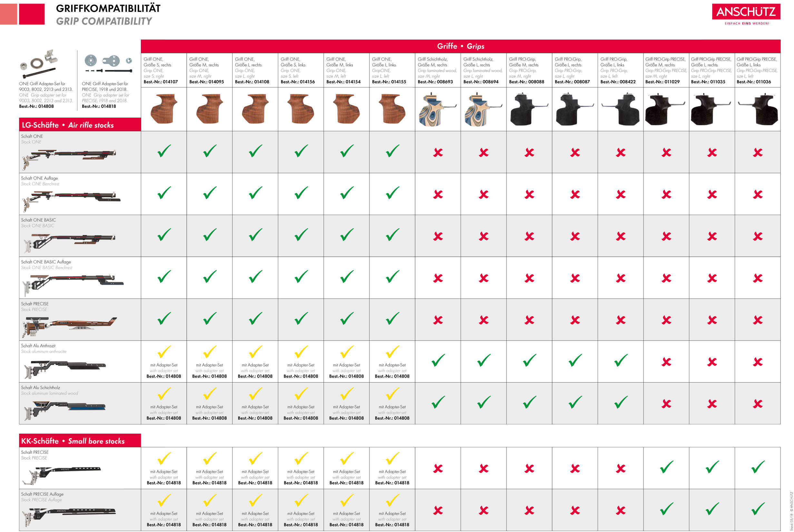View the Griff Schichtholz Größe M rechts image
This screenshot has width=794, height=532.
(x=437, y=109)
